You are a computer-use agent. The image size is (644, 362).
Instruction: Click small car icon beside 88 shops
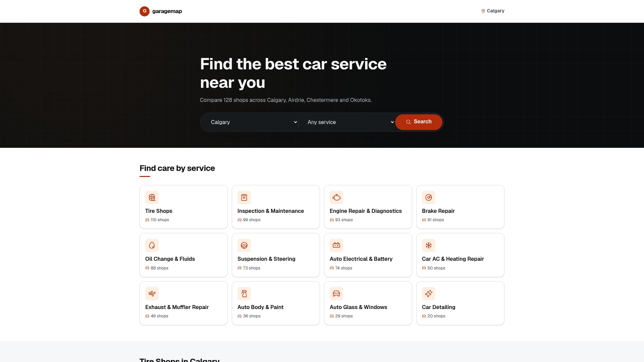pos(147,268)
